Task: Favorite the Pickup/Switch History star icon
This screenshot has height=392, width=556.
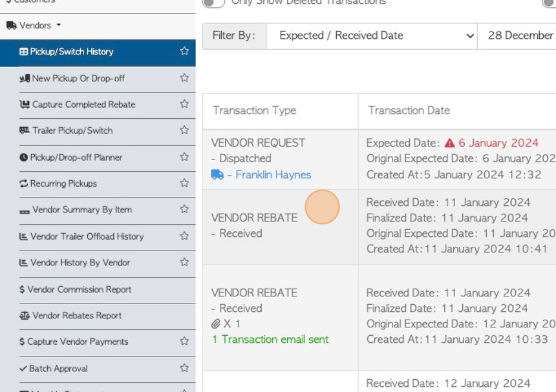Action: tap(184, 52)
